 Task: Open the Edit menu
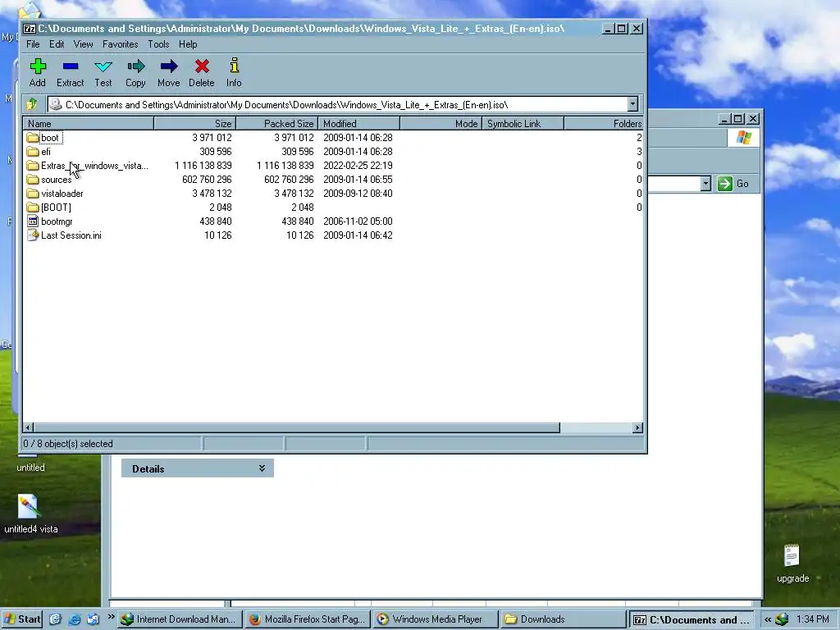click(57, 44)
